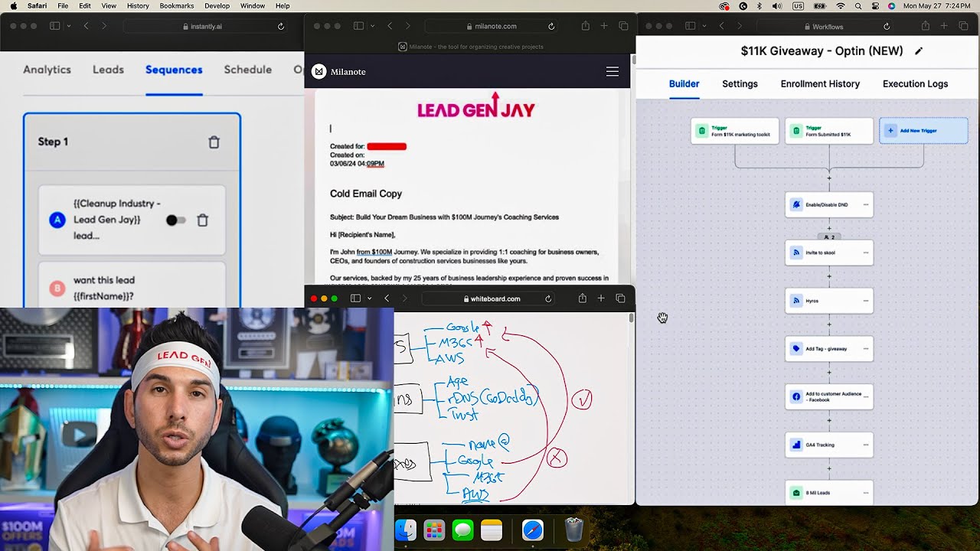The height and width of the screenshot is (551, 980).
Task: Open new tab in Workflows window
Action: 944,26
